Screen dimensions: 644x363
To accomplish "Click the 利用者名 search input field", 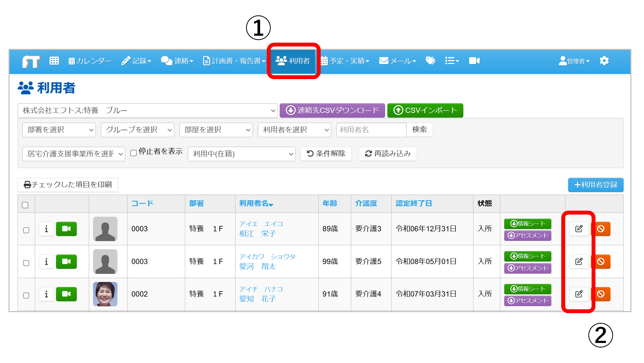I will (371, 130).
